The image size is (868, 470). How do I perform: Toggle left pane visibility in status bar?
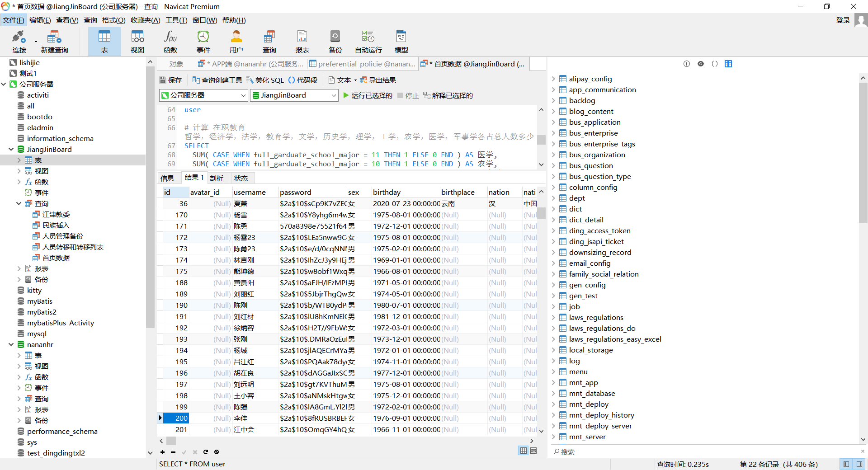[x=846, y=464]
